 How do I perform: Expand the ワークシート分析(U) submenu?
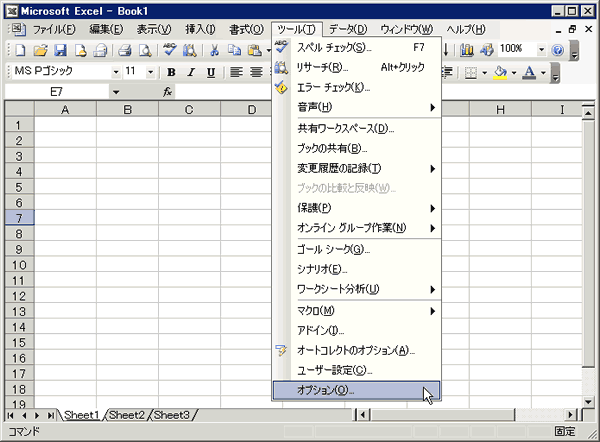[357, 289]
